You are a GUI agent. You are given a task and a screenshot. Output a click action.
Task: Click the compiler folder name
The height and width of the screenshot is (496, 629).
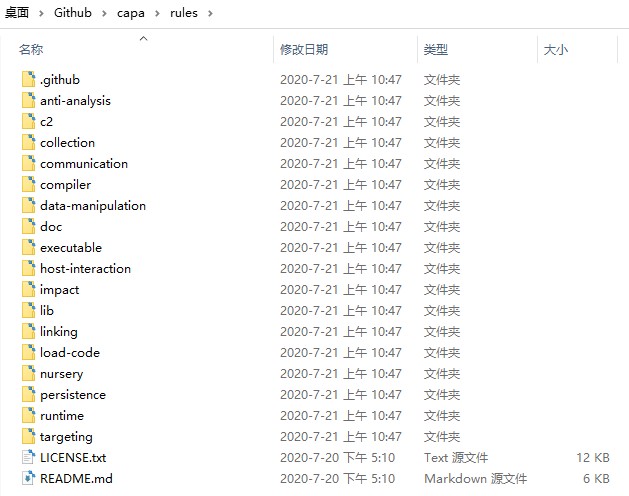65,185
